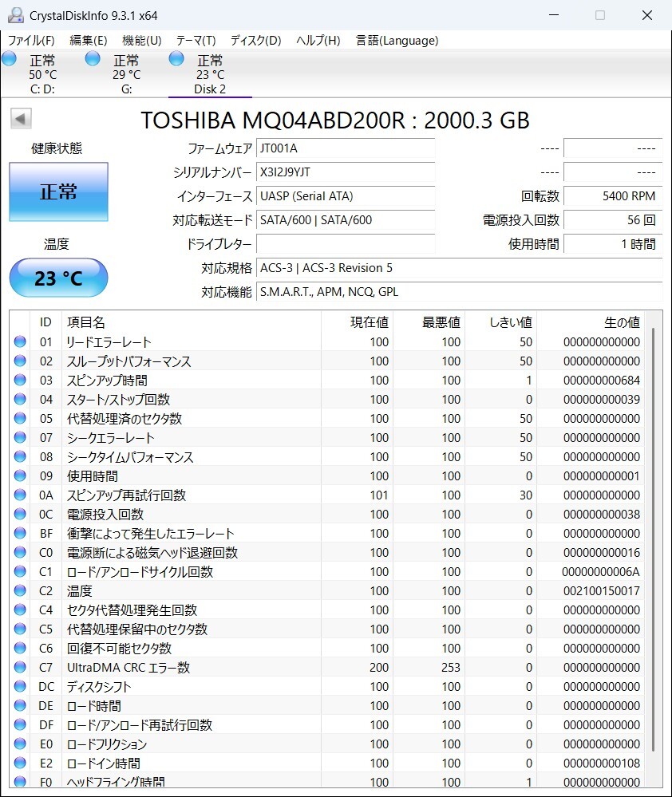Click status icon of row DF ロード/アンロード再試行回数
Screen dimensions: 672x797
20,724
